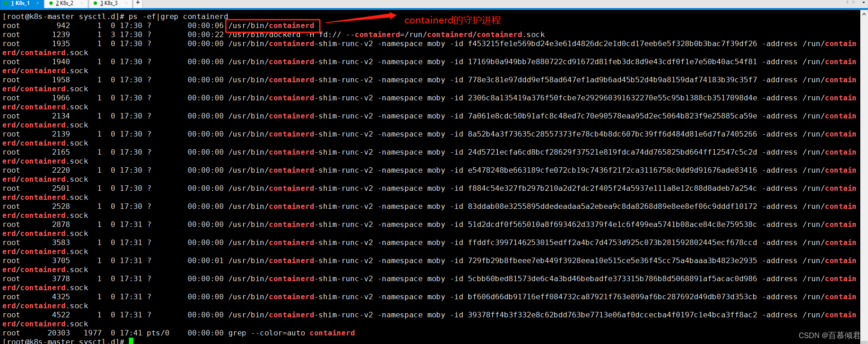Close the K8s_3 tab
The height and width of the screenshot is (344, 868).
point(126,3)
